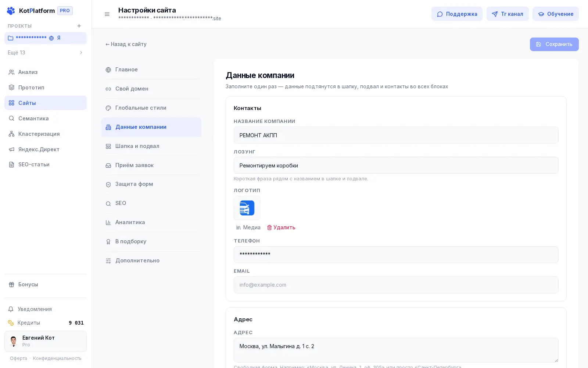Click the Глобальные стили palette icon
The height and width of the screenshot is (368, 588).
[108, 108]
